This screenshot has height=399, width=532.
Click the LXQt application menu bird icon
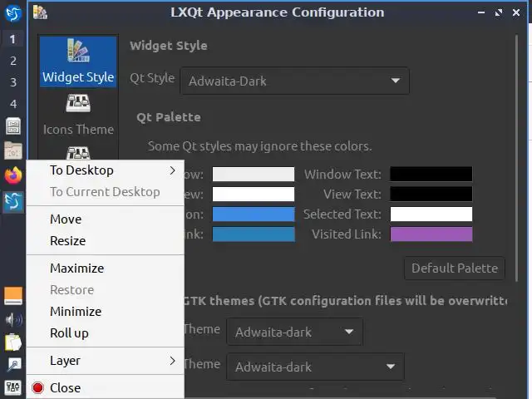click(13, 12)
